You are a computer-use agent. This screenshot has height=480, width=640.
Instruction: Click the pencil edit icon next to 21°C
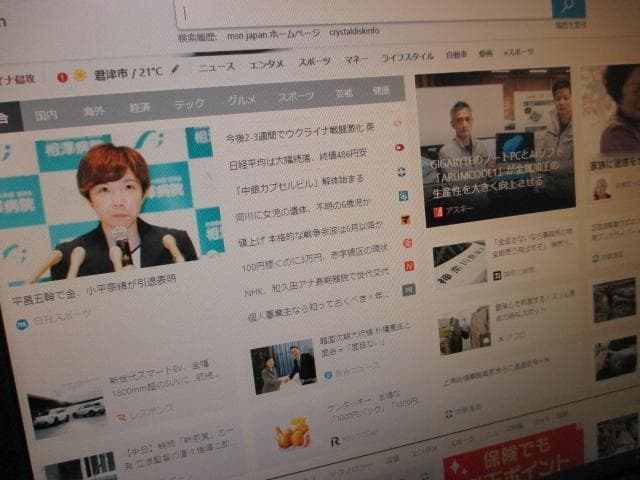coord(175,69)
